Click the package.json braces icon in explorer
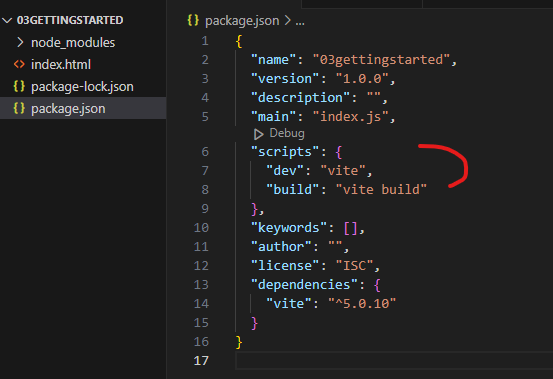This screenshot has width=553, height=379. pyautogui.click(x=19, y=108)
